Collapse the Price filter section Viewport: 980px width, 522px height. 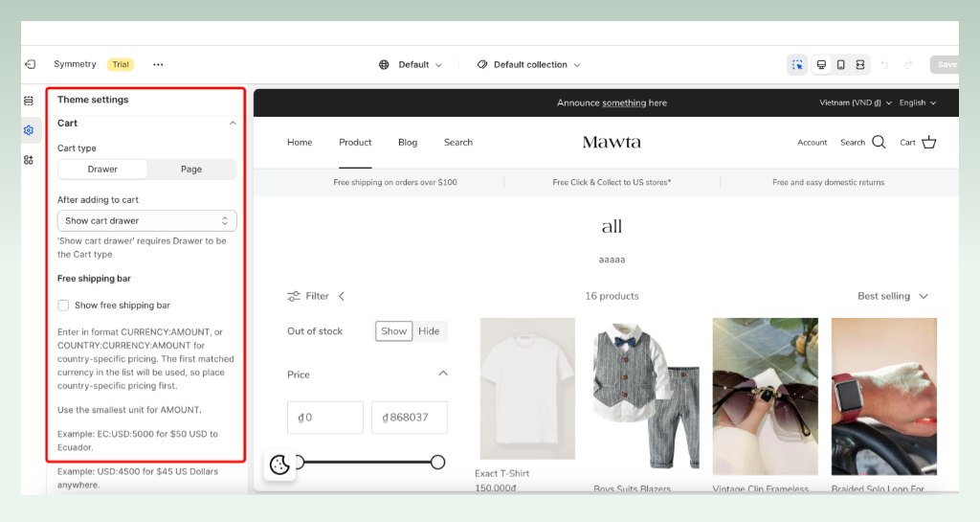coord(443,374)
